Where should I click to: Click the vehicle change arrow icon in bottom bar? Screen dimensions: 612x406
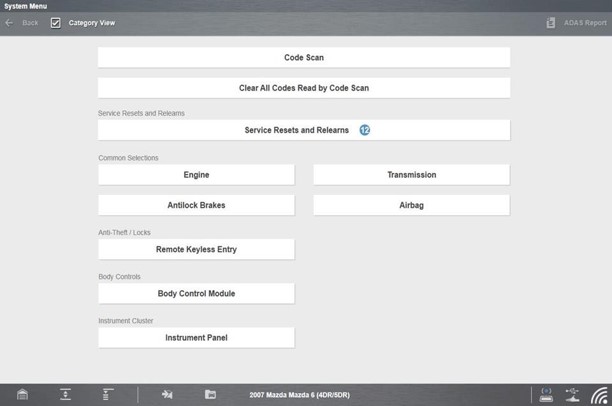pyautogui.click(x=167, y=394)
